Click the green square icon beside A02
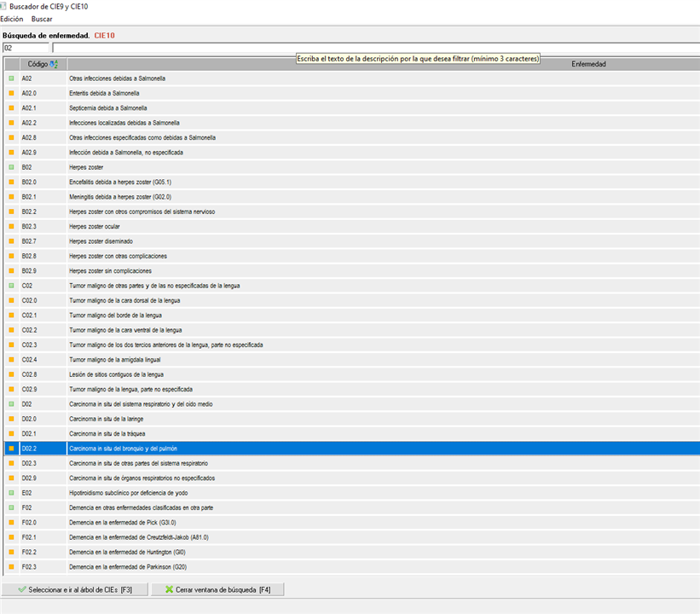 [11, 78]
